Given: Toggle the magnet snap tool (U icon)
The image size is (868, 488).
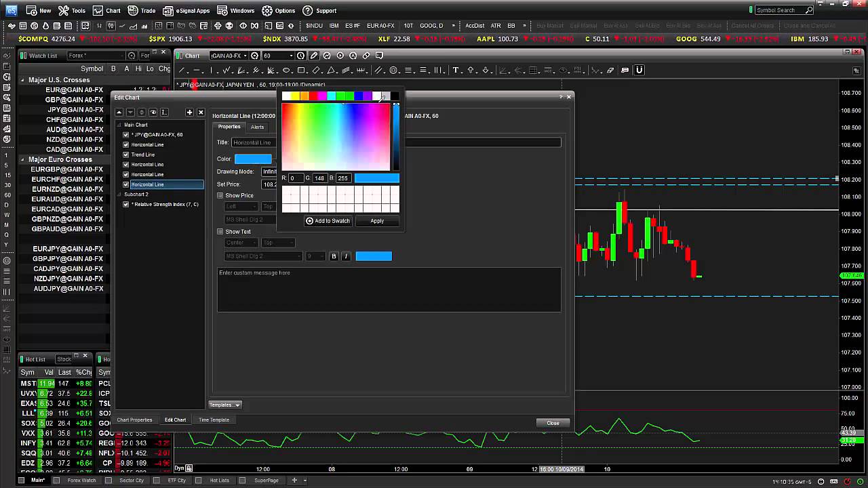Looking at the screenshot, I should [639, 70].
